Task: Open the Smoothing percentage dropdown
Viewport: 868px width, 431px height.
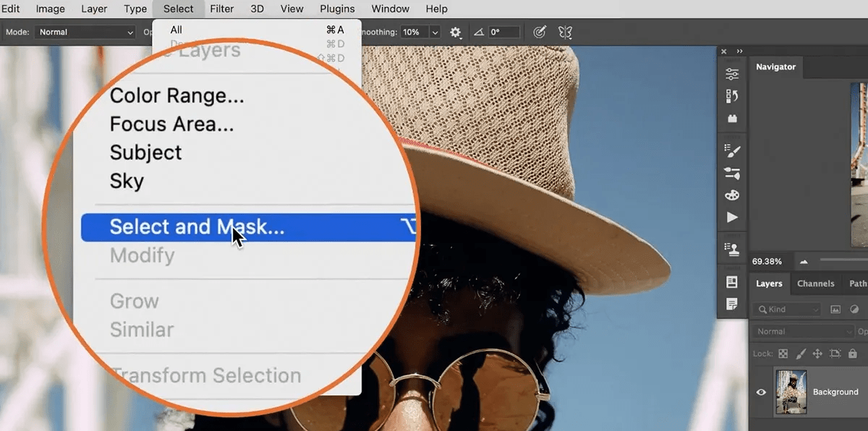Action: coord(433,32)
